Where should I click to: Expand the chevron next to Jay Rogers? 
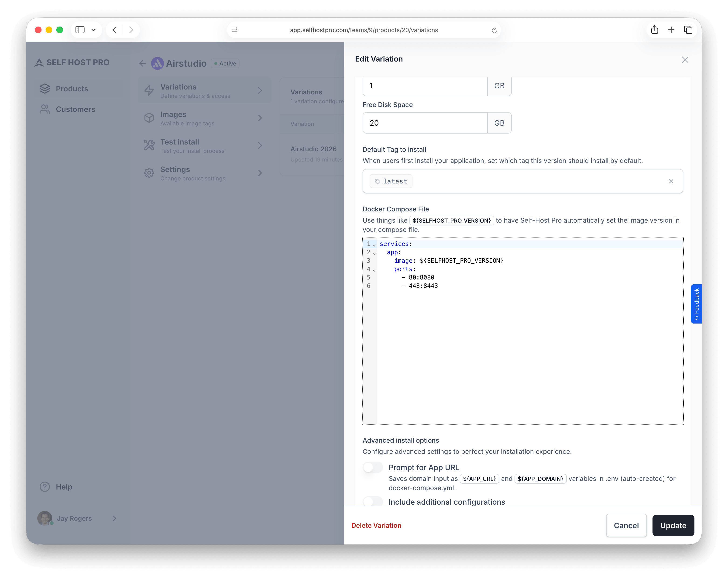114,518
